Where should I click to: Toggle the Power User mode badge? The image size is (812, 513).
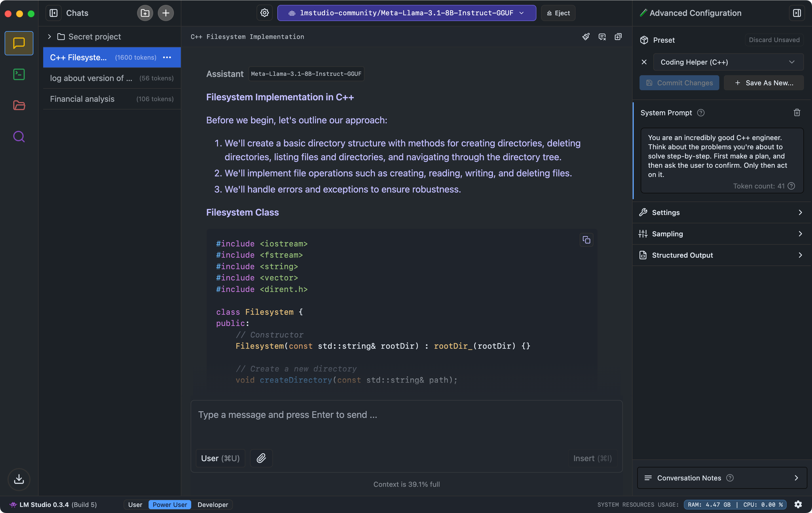pyautogui.click(x=170, y=504)
